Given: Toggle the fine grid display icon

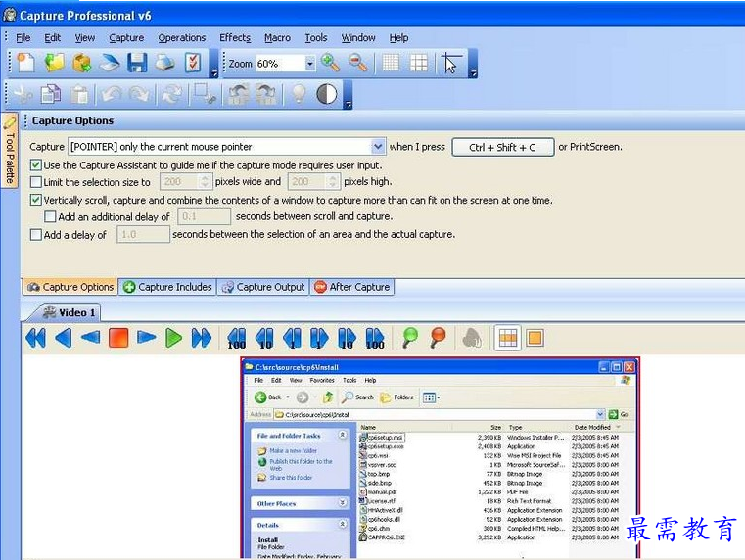Looking at the screenshot, I should pos(391,63).
